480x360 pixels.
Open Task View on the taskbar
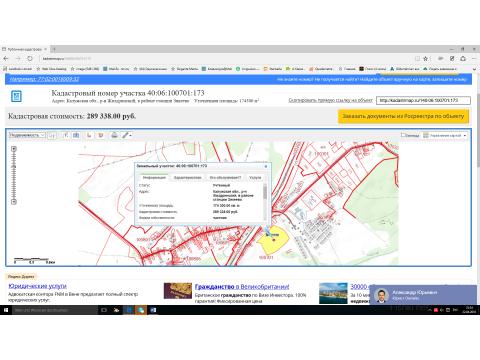(104, 310)
